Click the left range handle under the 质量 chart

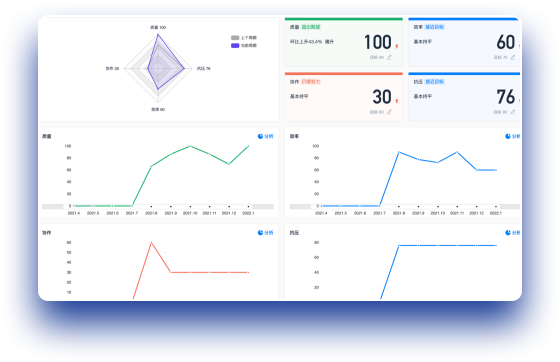52,206
